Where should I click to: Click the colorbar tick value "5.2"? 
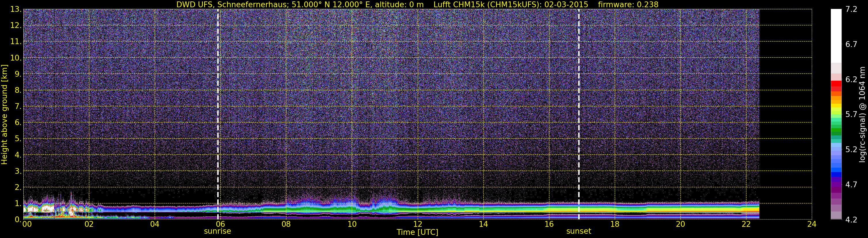pyautogui.click(x=851, y=149)
